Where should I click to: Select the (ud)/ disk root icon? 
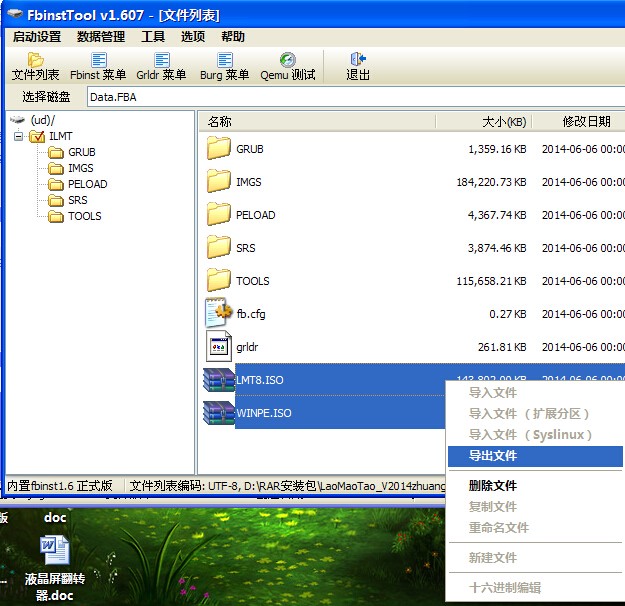pos(17,119)
